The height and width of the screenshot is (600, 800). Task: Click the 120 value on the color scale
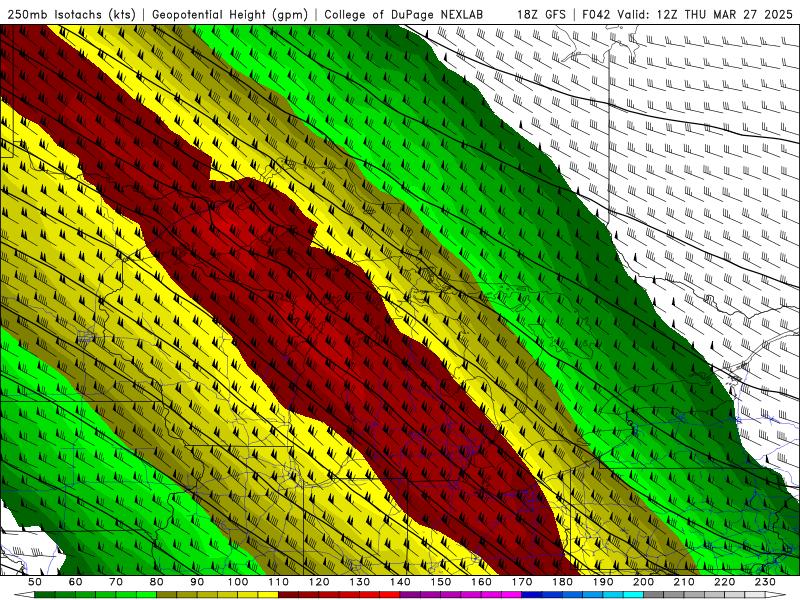click(319, 582)
